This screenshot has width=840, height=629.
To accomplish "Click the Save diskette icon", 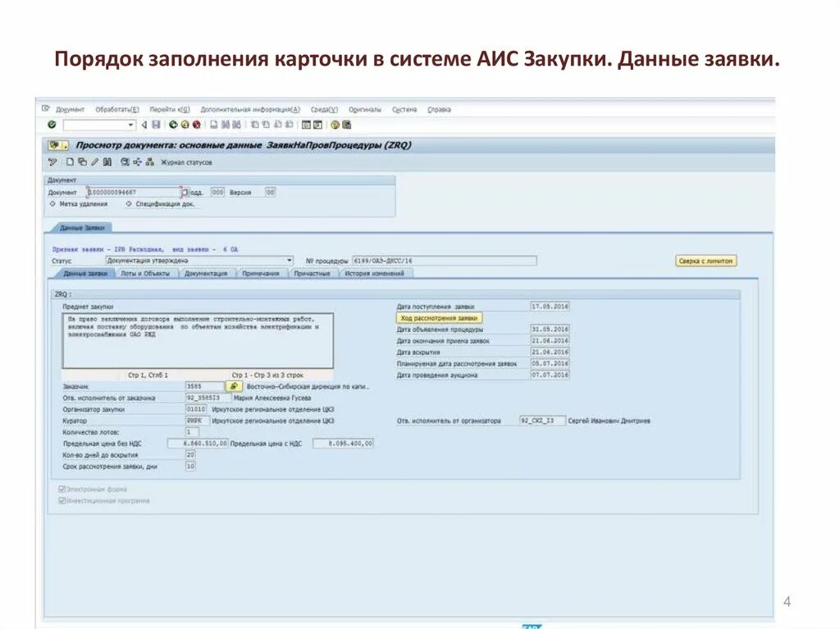I will (156, 125).
